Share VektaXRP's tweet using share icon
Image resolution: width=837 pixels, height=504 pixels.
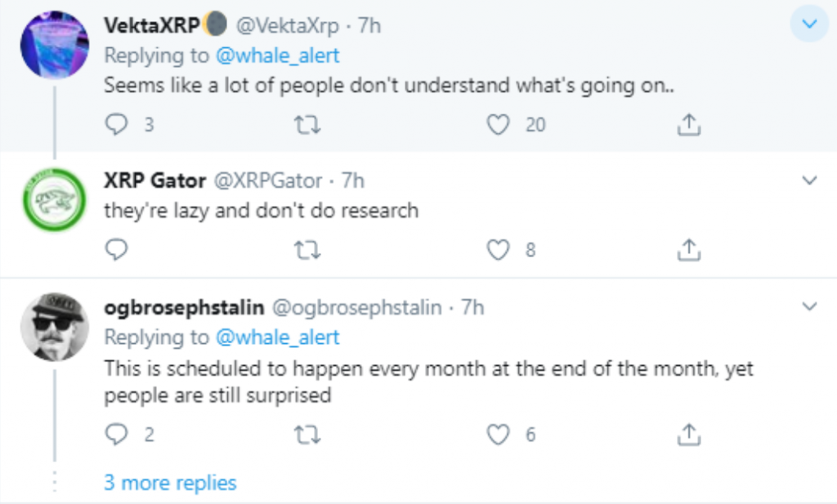coord(688,125)
